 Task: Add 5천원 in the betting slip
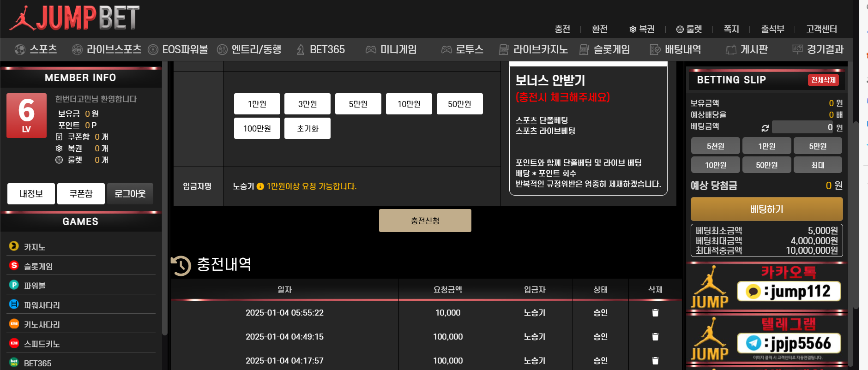click(716, 146)
